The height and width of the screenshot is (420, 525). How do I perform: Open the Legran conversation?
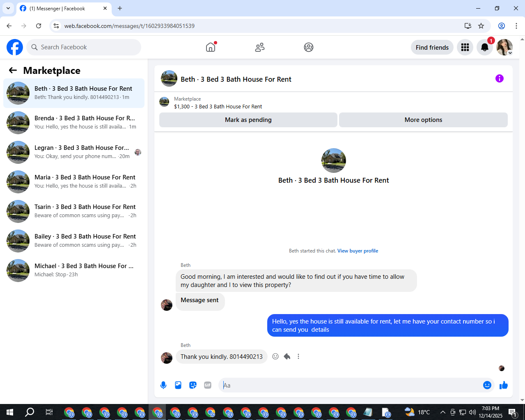[74, 152]
